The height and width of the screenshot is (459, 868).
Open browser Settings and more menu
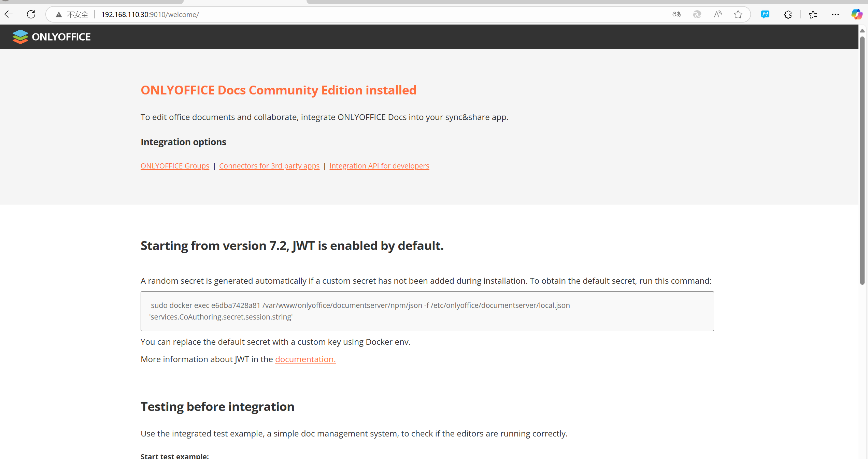(x=835, y=14)
